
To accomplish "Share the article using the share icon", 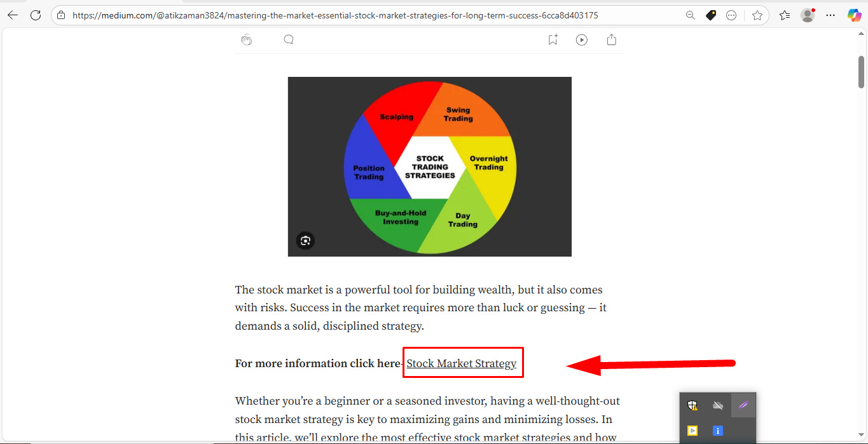I will tap(611, 40).
